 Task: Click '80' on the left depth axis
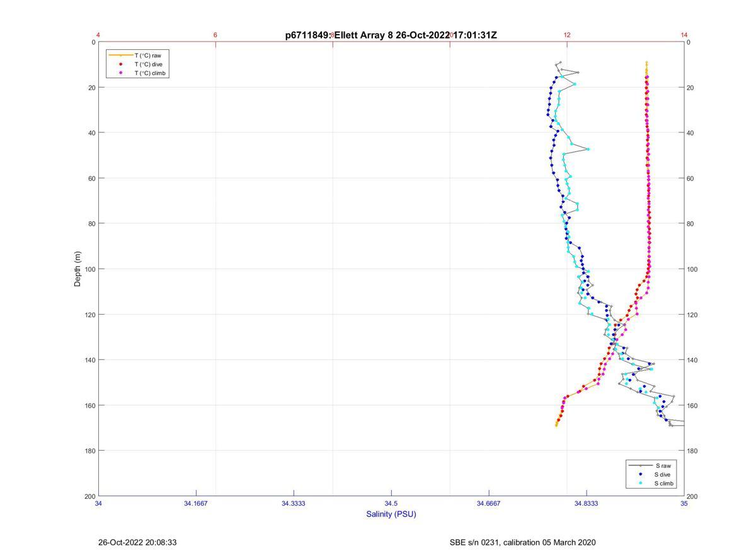click(x=92, y=224)
